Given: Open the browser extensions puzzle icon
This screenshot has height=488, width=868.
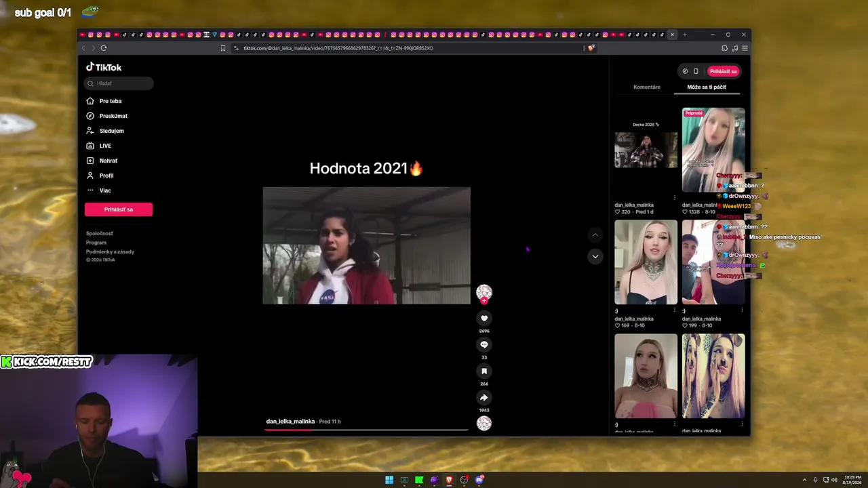Looking at the screenshot, I should (724, 48).
